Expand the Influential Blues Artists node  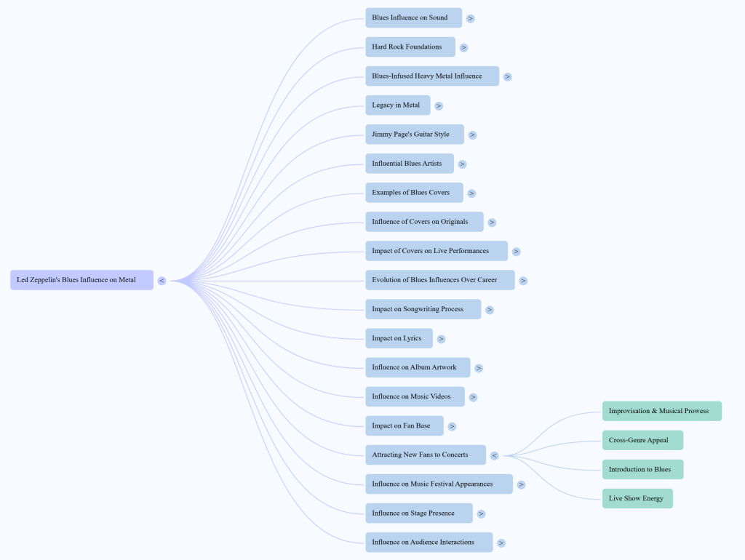click(x=462, y=164)
